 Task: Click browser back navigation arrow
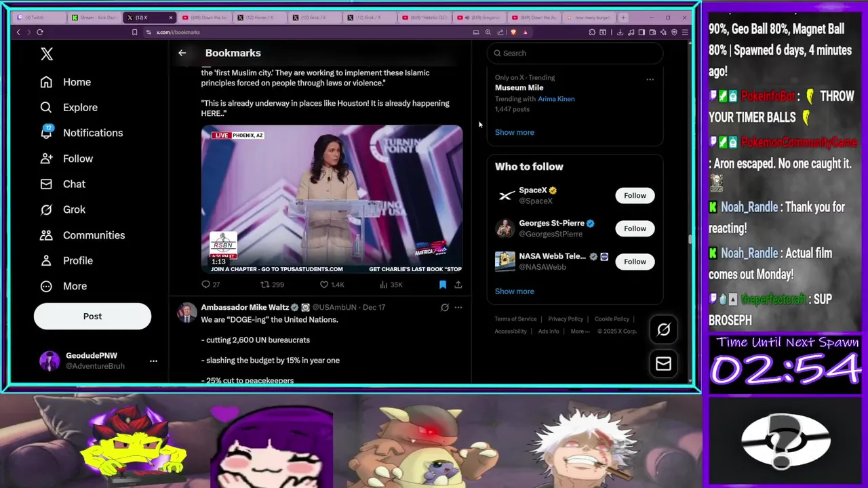pyautogui.click(x=18, y=32)
